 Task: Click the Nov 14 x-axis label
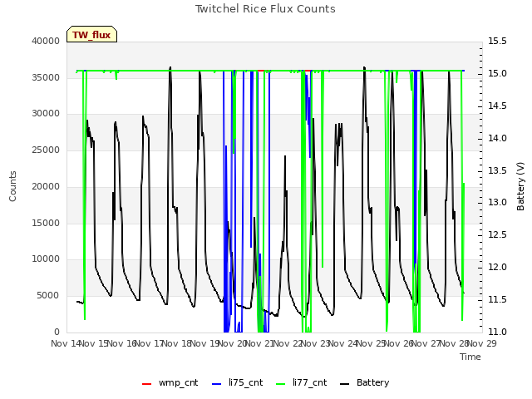click(66, 343)
